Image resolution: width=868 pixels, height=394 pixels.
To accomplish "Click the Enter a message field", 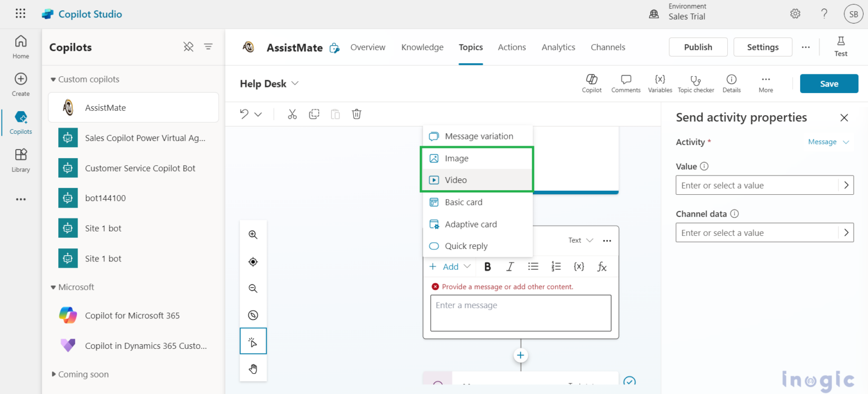I will tap(520, 313).
